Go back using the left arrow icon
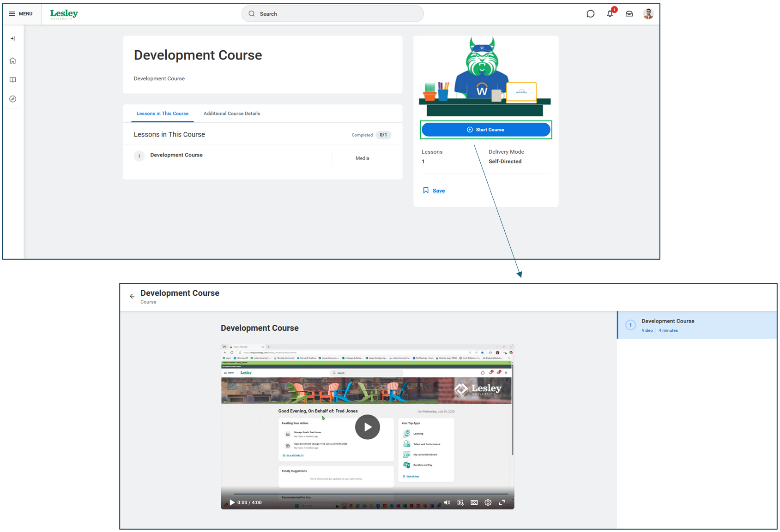This screenshot has height=532, width=780. click(x=132, y=296)
